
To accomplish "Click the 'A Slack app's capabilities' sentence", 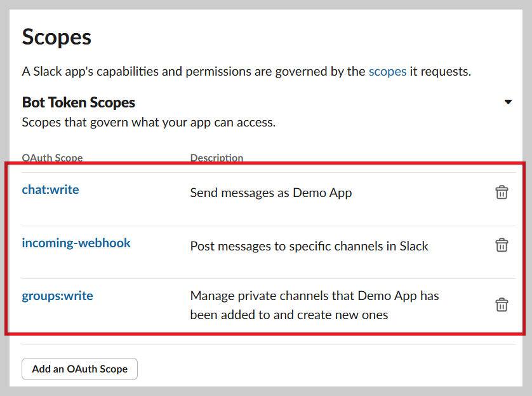I will (190, 71).
